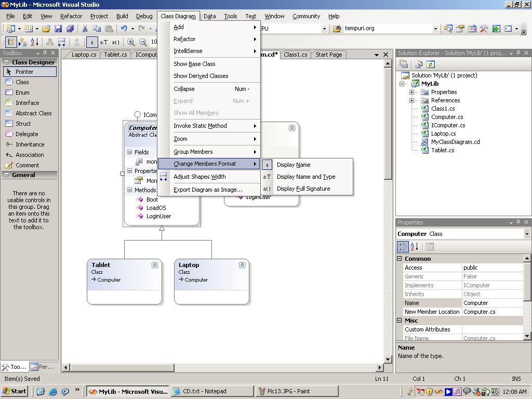Screen dimensions: 532x399
Task: Expand the Properties folder in Solution Explorer
Action: coord(411,92)
